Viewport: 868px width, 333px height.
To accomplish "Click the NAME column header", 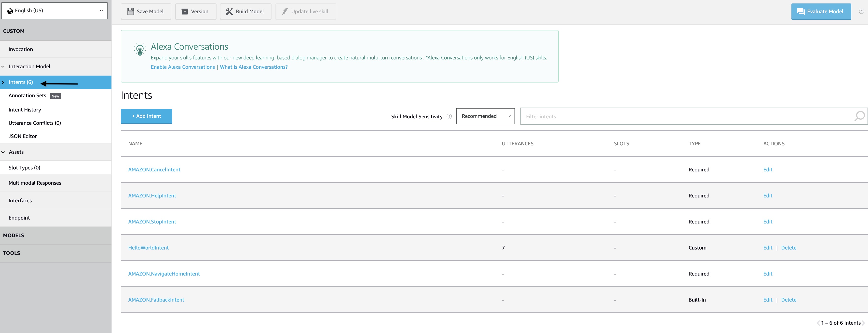I will (135, 144).
